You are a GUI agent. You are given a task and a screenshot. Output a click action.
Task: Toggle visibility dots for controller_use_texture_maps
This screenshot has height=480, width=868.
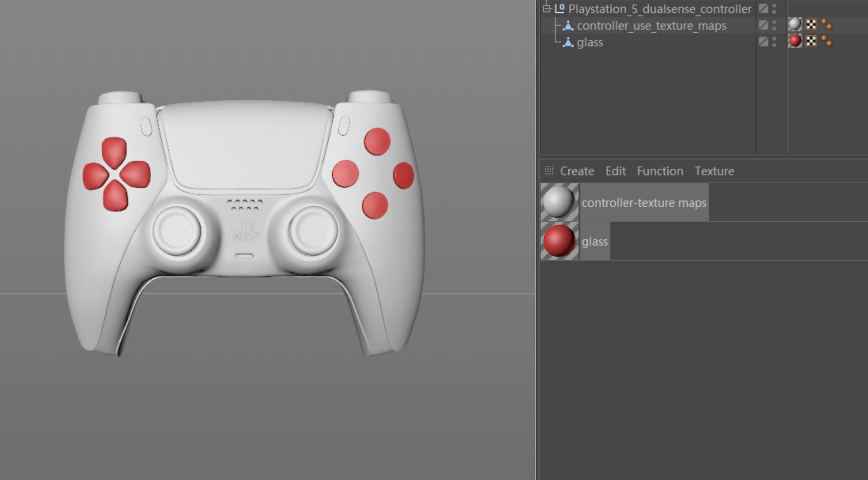(774, 25)
